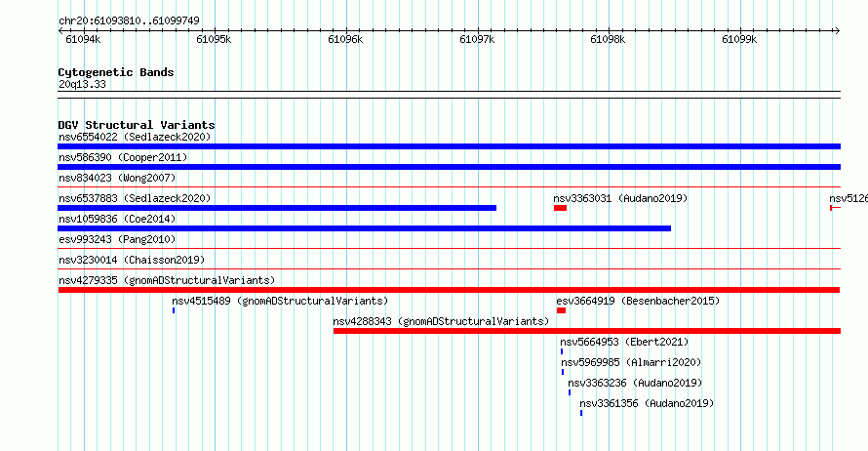Open variant nsv5969985 (Almarri2020) label
868x451 pixels.
point(631,362)
